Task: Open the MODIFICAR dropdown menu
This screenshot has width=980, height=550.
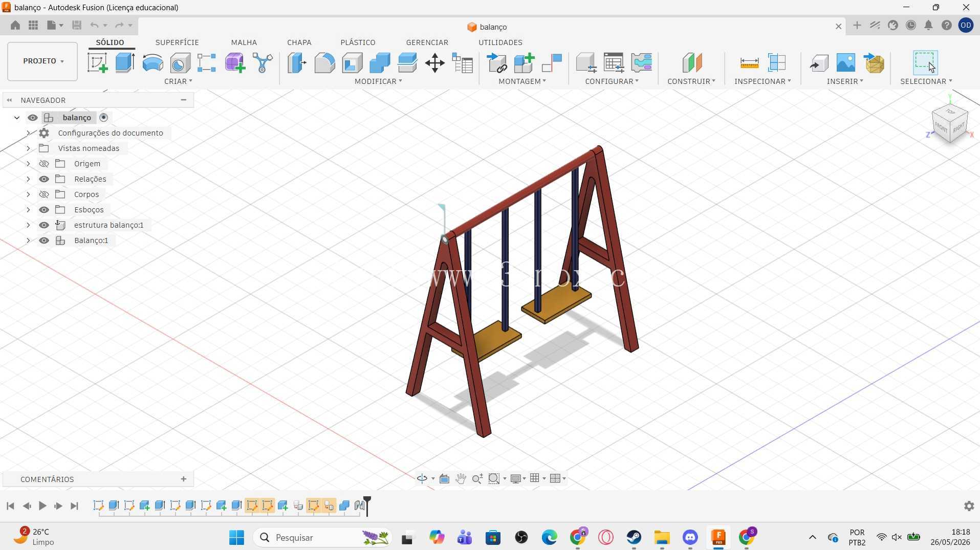Action: point(378,81)
